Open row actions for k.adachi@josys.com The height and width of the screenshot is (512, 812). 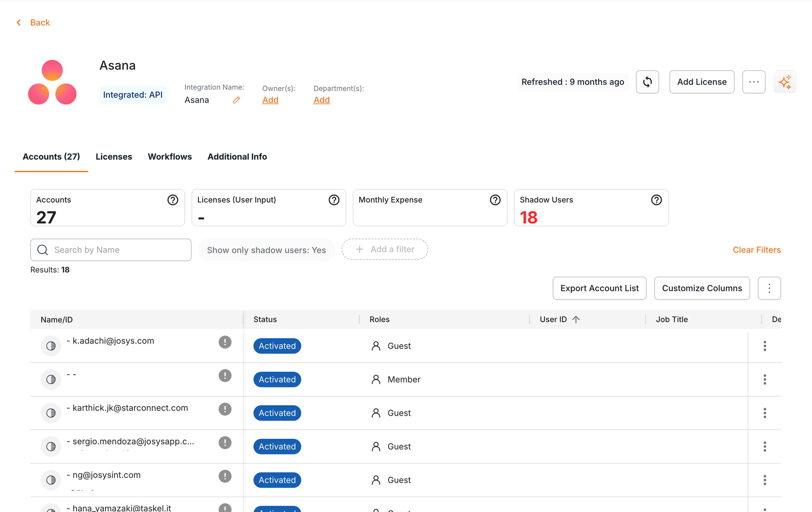tap(765, 346)
